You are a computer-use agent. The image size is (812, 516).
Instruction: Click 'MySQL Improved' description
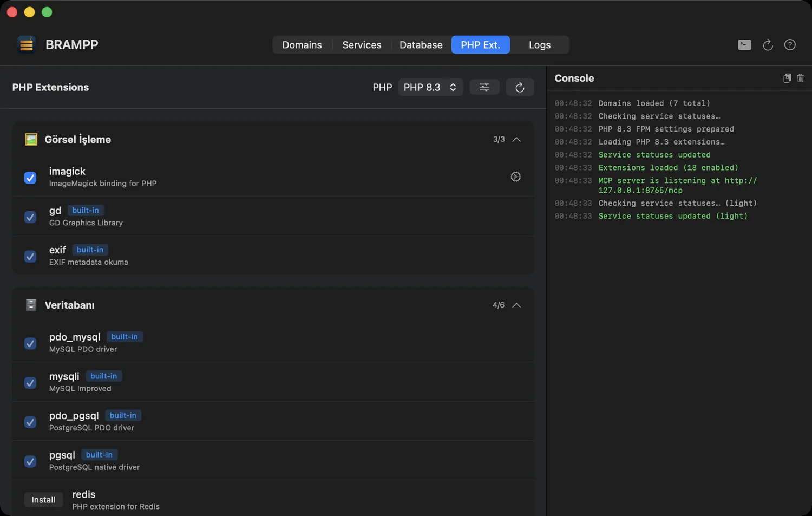(x=80, y=388)
